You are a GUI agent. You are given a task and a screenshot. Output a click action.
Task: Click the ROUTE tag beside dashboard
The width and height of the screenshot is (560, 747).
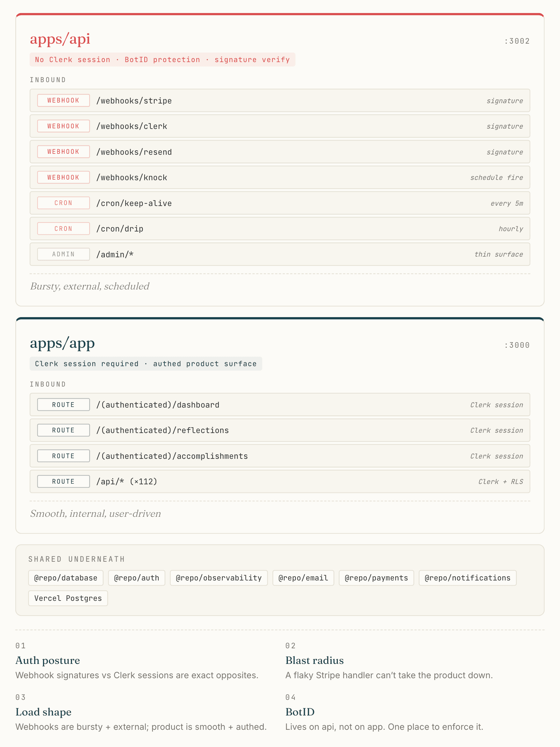click(63, 405)
